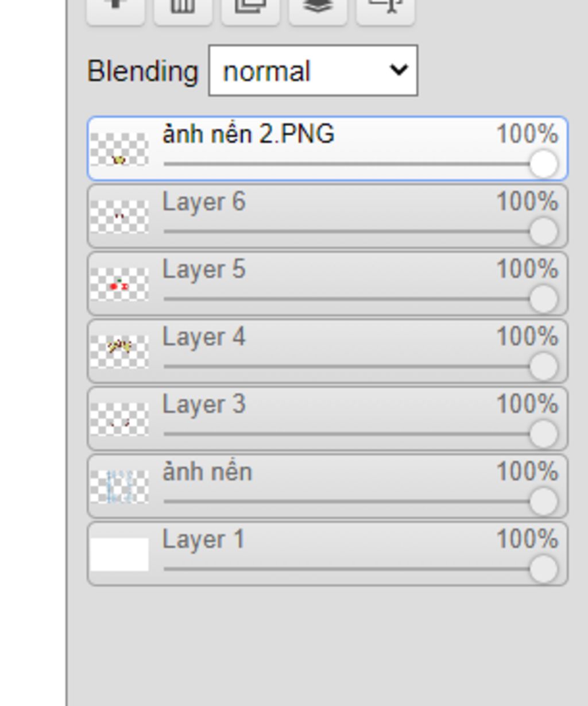
Task: Select the ảnh nền layer
Action: (x=327, y=486)
